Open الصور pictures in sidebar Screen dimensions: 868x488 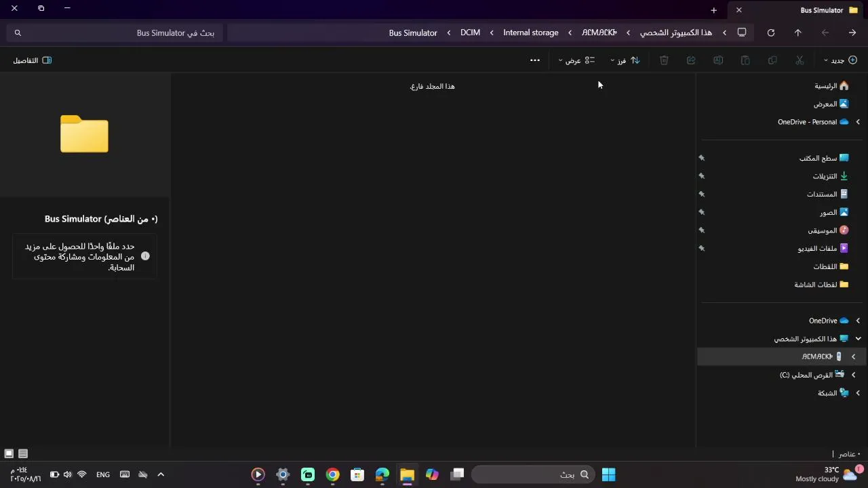click(834, 212)
